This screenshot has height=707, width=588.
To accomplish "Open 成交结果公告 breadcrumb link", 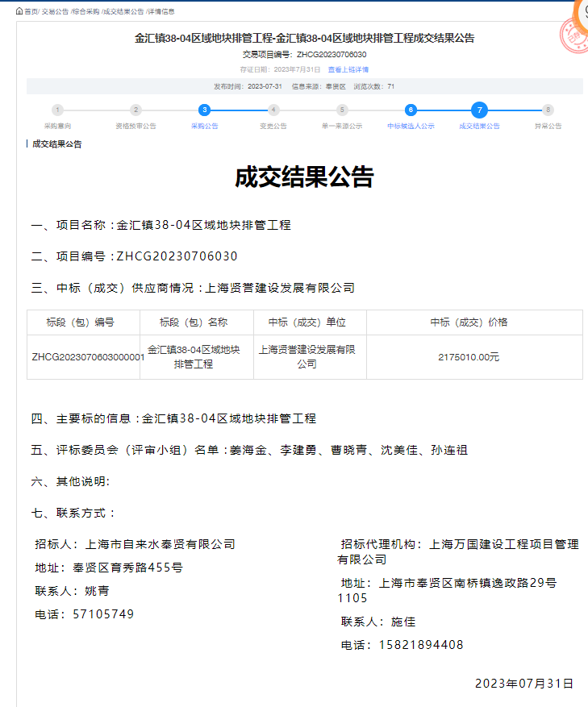I will 123,12.
